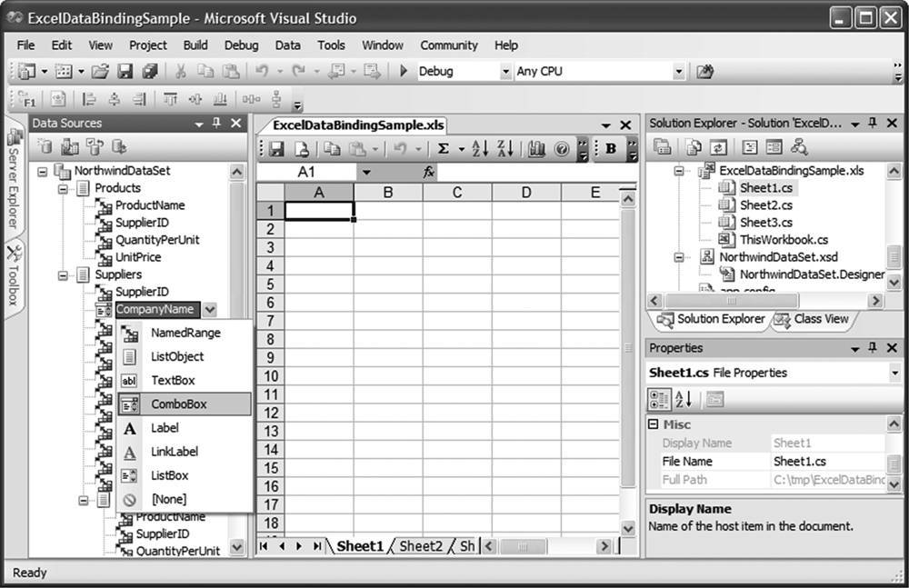Choose ComboBox from the control list

click(x=185, y=404)
